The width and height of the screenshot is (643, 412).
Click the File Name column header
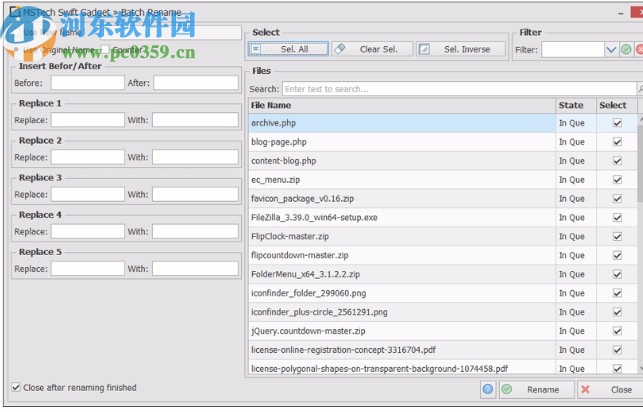402,105
